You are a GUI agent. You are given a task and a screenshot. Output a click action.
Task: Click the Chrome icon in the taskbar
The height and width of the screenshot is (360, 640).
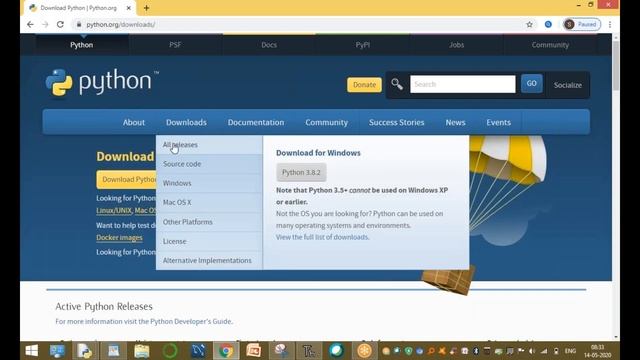pos(226,351)
